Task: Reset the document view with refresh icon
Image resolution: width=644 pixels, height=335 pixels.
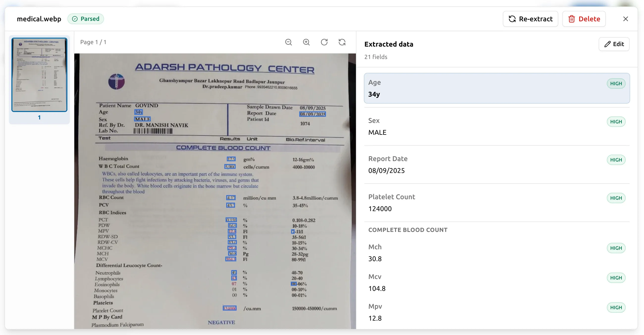Action: point(342,42)
